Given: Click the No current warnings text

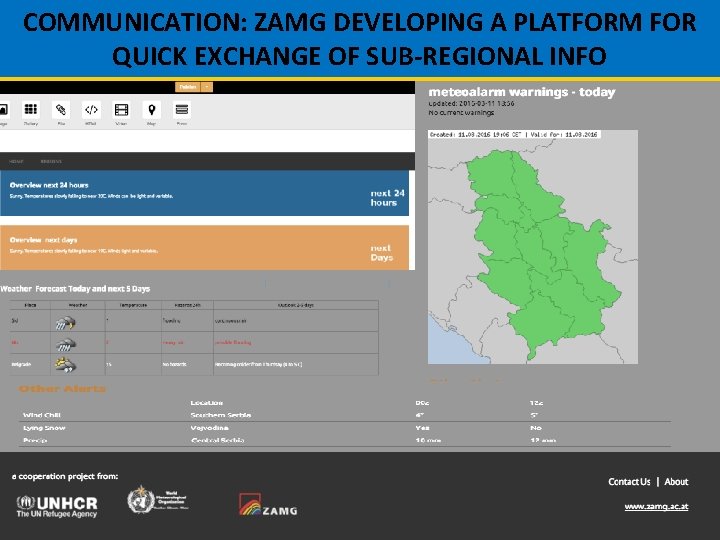Looking at the screenshot, I should (461, 112).
